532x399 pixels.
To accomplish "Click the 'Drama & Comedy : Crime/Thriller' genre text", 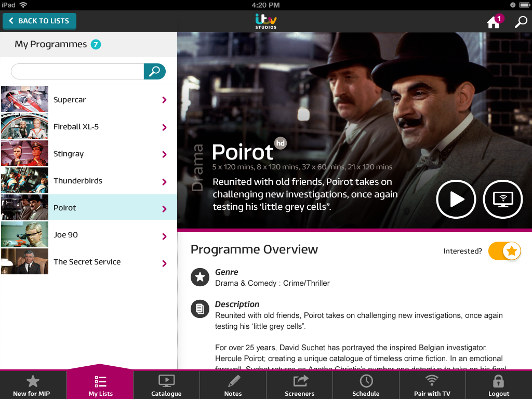I will coord(272,283).
